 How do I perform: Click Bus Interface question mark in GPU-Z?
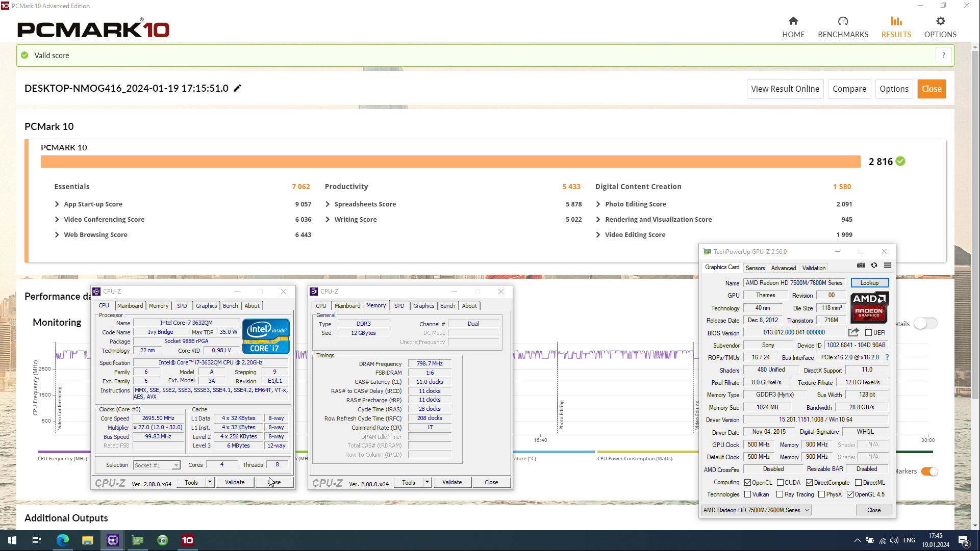tap(887, 357)
